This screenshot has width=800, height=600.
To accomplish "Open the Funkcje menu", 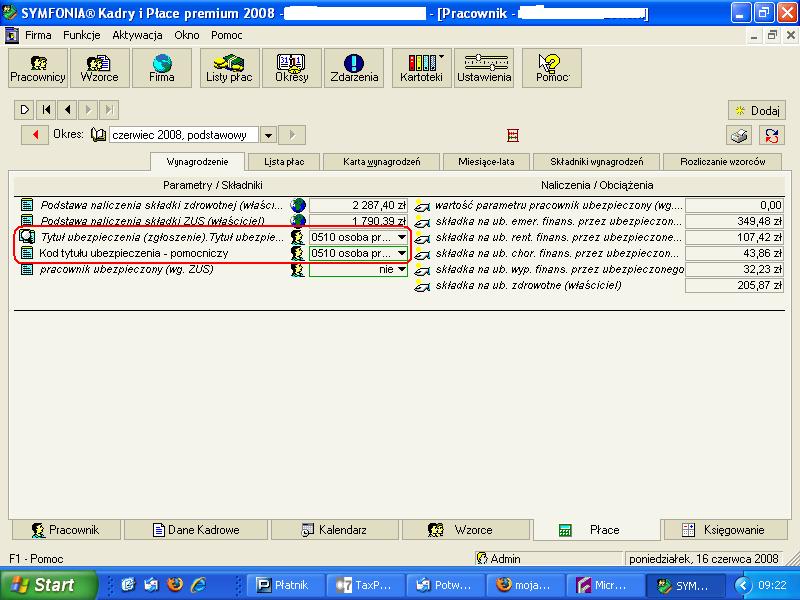I will [x=82, y=35].
